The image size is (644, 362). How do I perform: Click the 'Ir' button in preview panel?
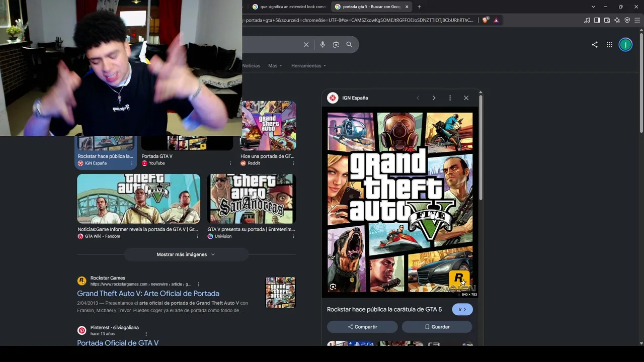[462, 310]
